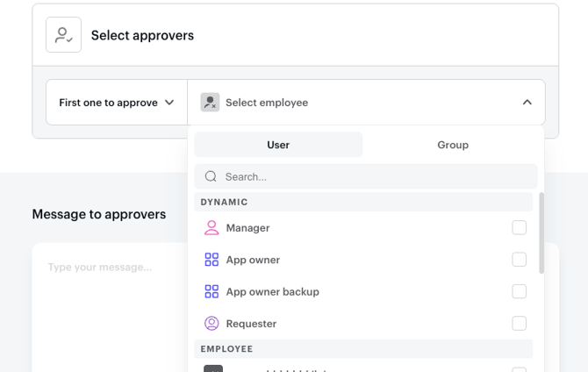Click the partially visible employee avatar thumbnail
The image size is (588, 372).
(213, 368)
